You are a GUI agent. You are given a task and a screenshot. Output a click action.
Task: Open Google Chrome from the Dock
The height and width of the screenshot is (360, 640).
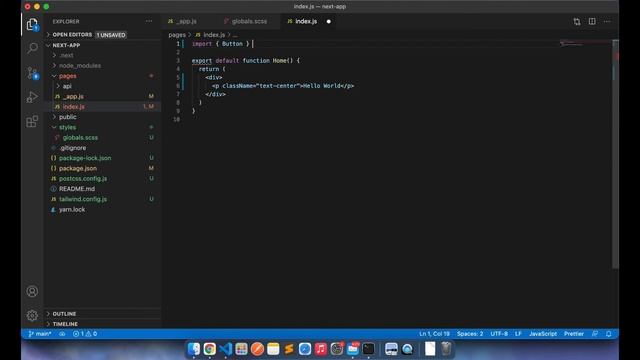click(210, 349)
